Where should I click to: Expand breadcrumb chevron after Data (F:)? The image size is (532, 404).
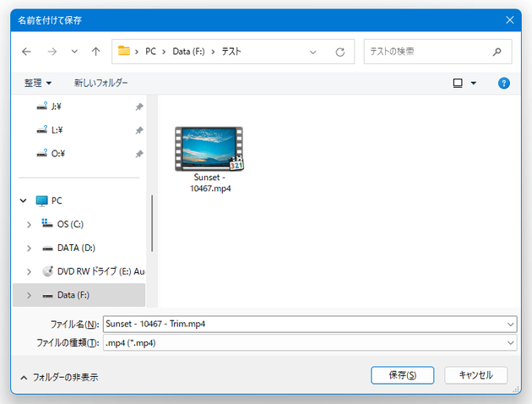point(213,52)
